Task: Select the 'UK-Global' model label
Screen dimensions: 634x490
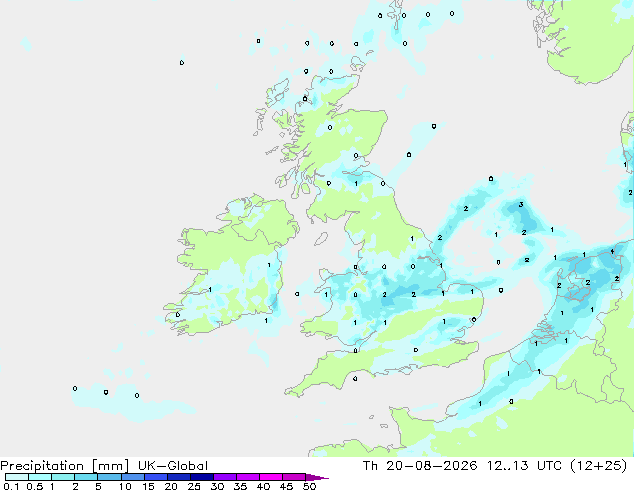Action: (173, 466)
